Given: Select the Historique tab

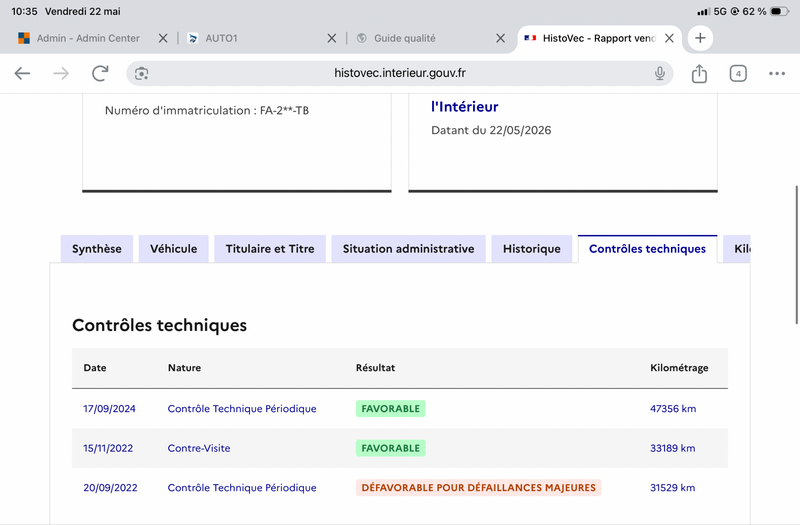Looking at the screenshot, I should pyautogui.click(x=532, y=249).
